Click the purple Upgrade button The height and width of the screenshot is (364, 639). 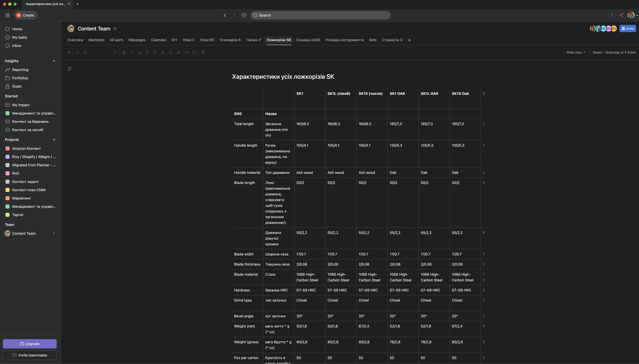(x=30, y=344)
